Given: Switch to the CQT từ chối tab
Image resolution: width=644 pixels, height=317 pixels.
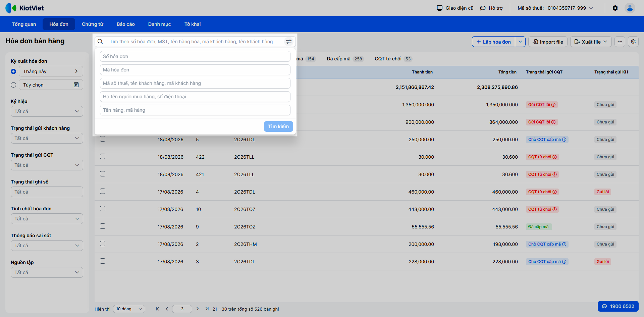Looking at the screenshot, I should pyautogui.click(x=393, y=59).
